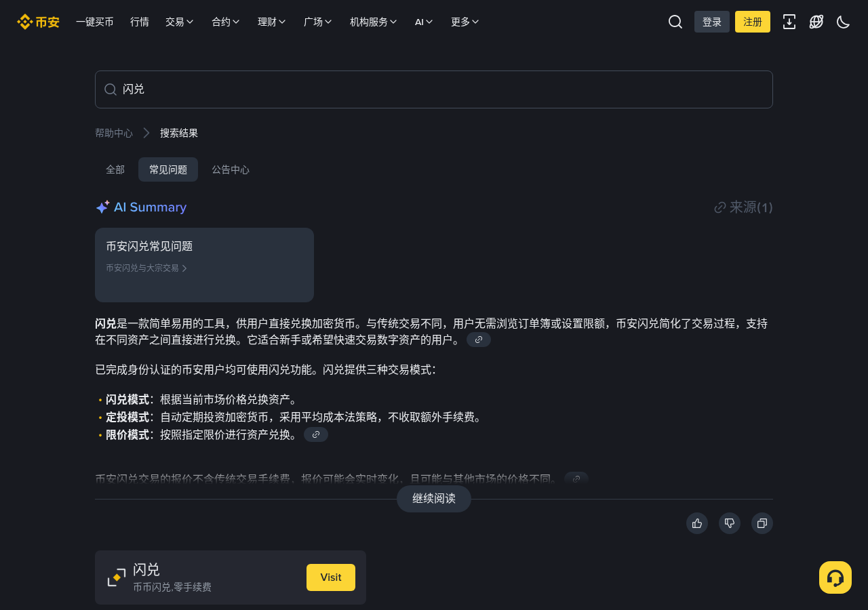Expand the 交易 dropdown menu

pyautogui.click(x=180, y=22)
